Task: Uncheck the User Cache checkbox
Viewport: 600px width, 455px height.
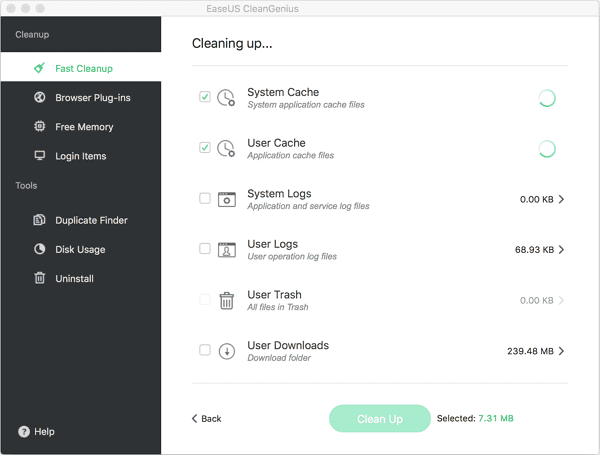Action: 205,147
